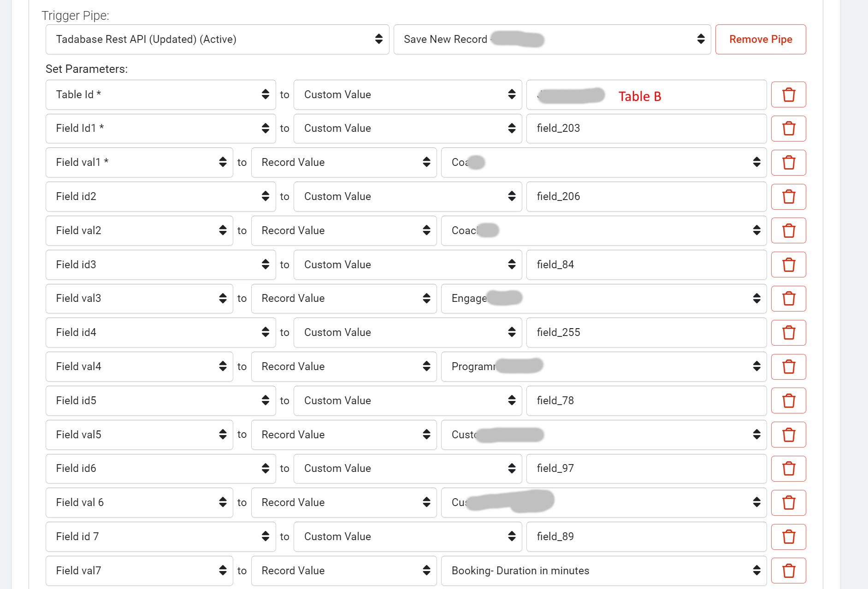Edit the field_89 custom value field
The height and width of the screenshot is (589, 868).
click(645, 536)
